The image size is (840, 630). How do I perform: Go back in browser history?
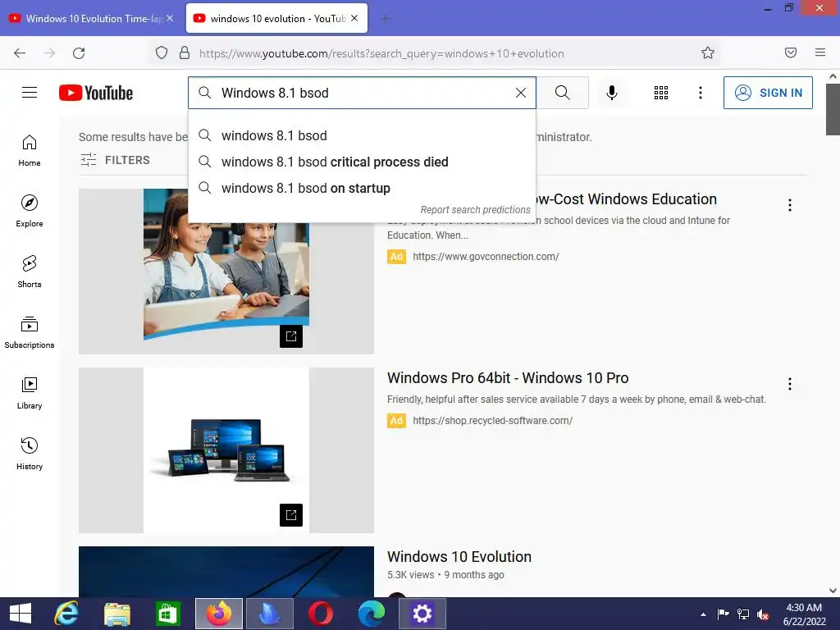[x=20, y=53]
